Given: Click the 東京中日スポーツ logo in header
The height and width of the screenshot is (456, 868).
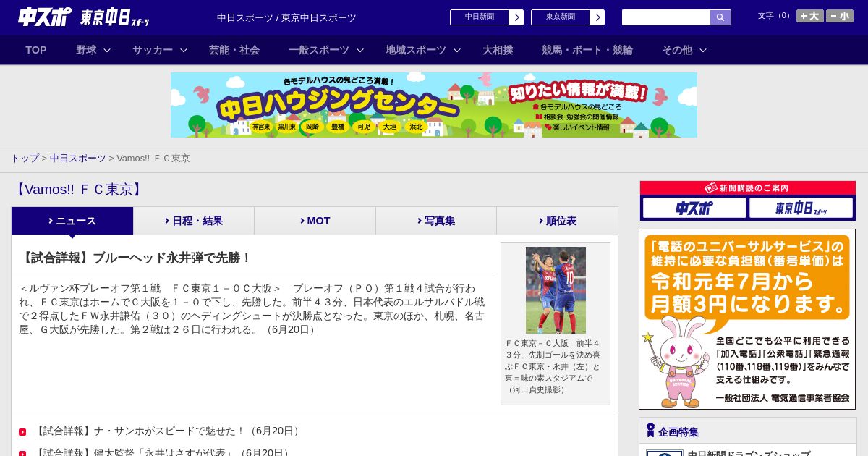Looking at the screenshot, I should [x=115, y=17].
